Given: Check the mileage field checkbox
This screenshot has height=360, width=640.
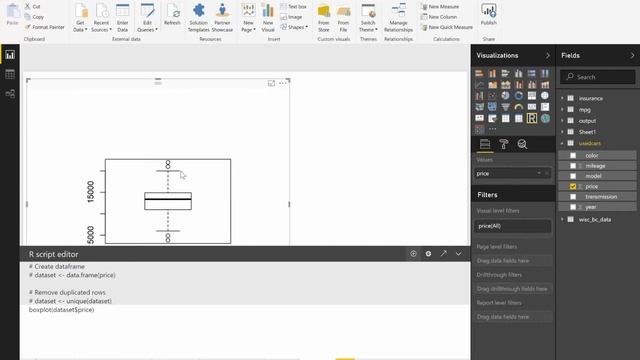Looking at the screenshot, I should coord(573,166).
